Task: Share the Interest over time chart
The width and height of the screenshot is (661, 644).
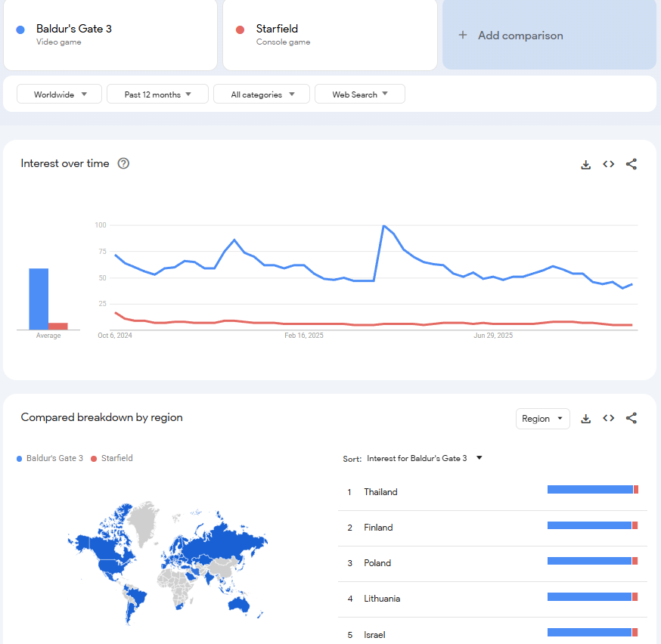Action: (632, 164)
